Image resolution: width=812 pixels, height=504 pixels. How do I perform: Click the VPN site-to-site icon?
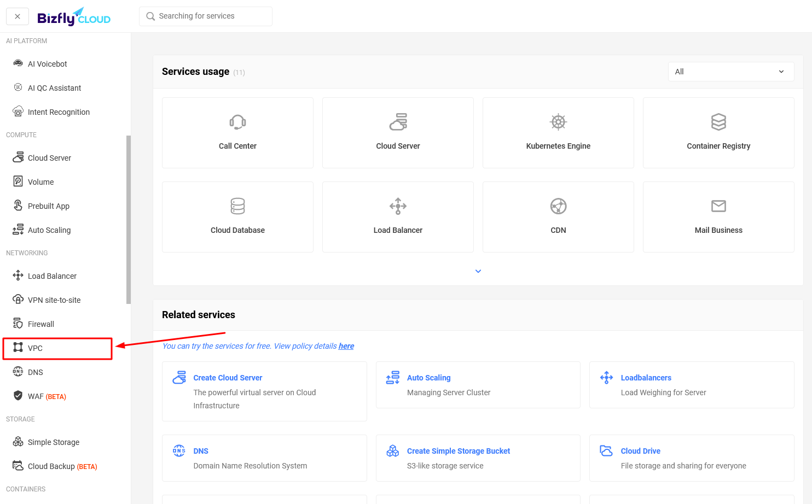click(x=18, y=300)
